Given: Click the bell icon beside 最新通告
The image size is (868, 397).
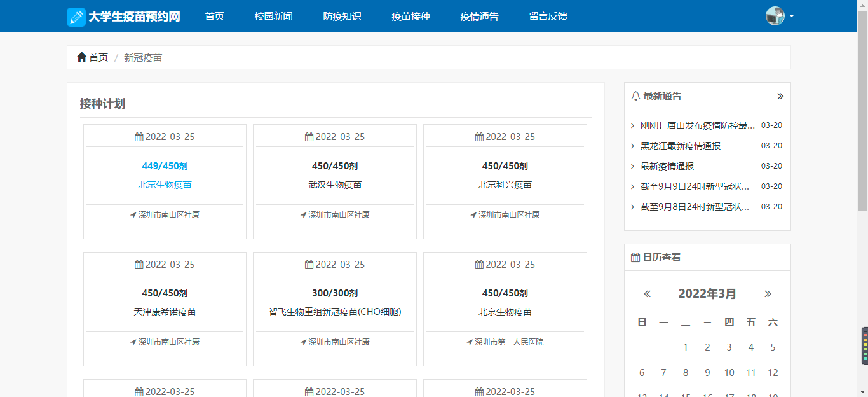Looking at the screenshot, I should 635,96.
